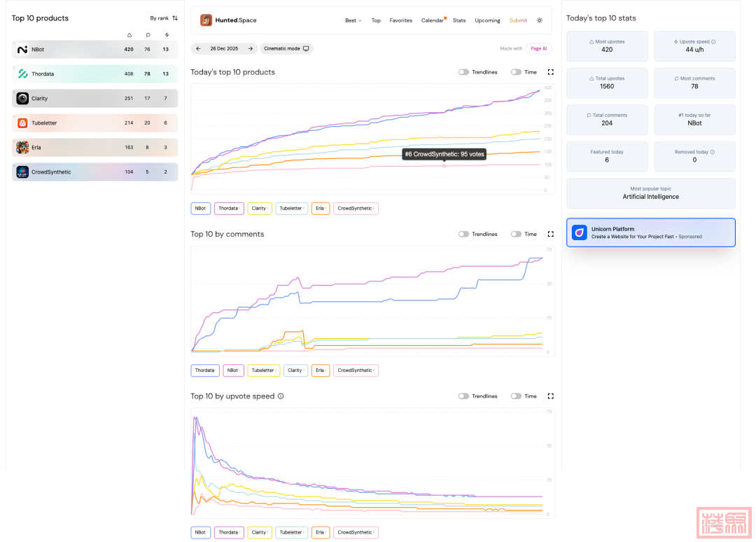Click the Hunted.Space logo icon
The image size is (756, 542).
206,20
